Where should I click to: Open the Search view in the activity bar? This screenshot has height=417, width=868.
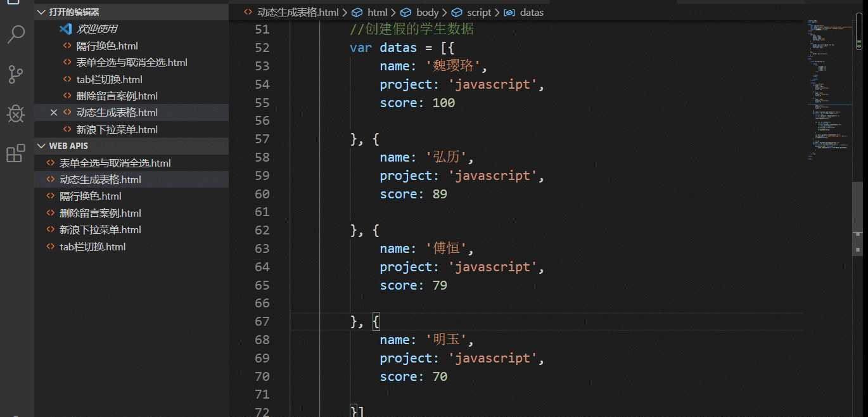pyautogui.click(x=16, y=34)
